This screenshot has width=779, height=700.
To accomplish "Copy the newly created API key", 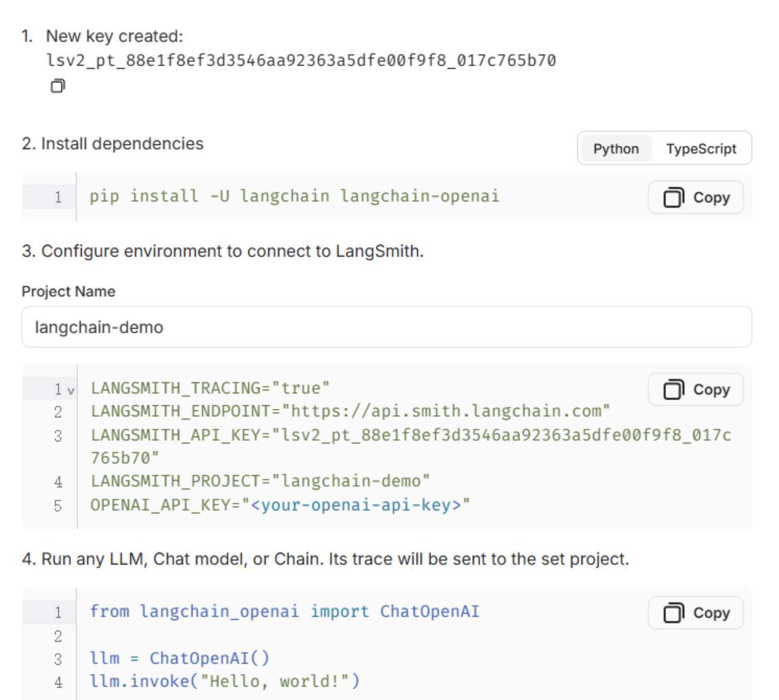I will pyautogui.click(x=58, y=85).
